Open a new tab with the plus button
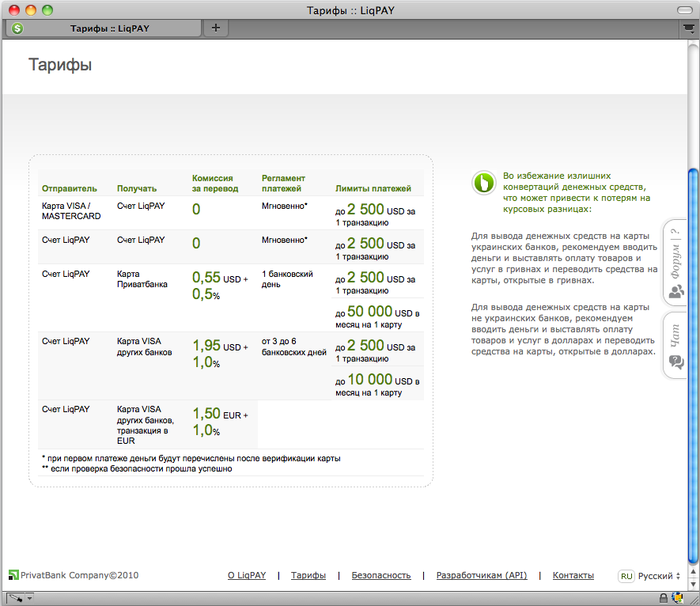The width and height of the screenshot is (700, 606). coord(215,28)
